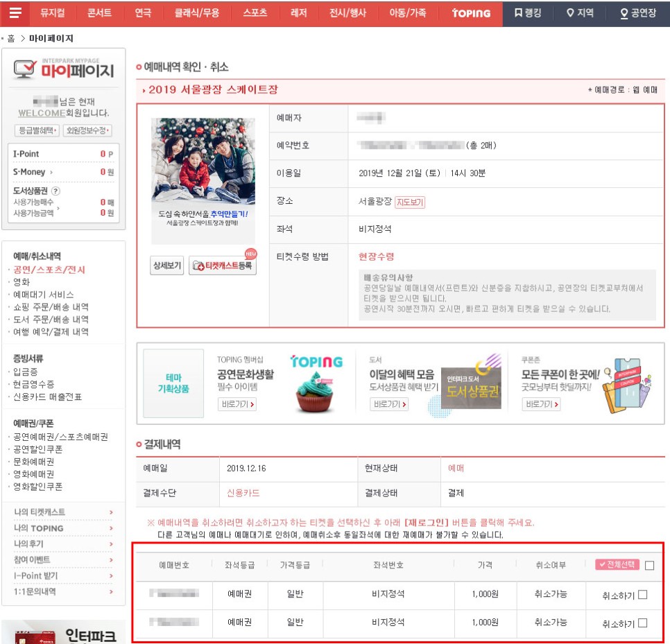Open the 콘서트 menu

[100, 12]
